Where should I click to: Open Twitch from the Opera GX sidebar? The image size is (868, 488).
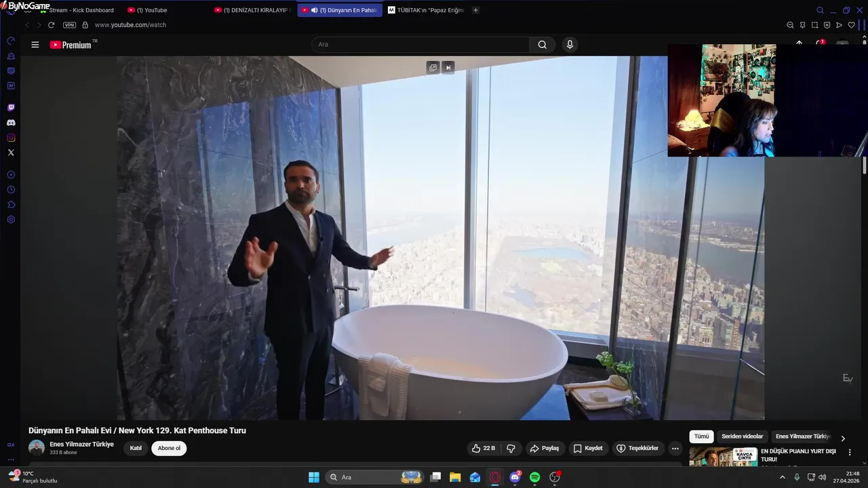(11, 108)
